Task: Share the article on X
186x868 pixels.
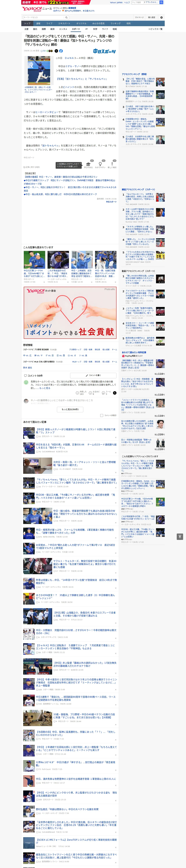Action: [x=56, y=51]
